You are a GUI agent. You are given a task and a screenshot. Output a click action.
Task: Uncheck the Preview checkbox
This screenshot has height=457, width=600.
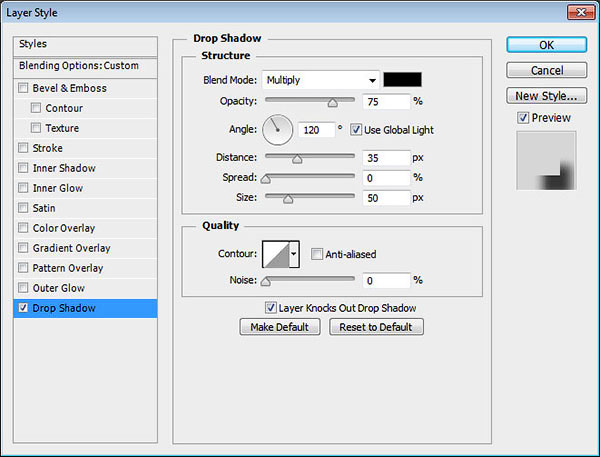tap(523, 118)
